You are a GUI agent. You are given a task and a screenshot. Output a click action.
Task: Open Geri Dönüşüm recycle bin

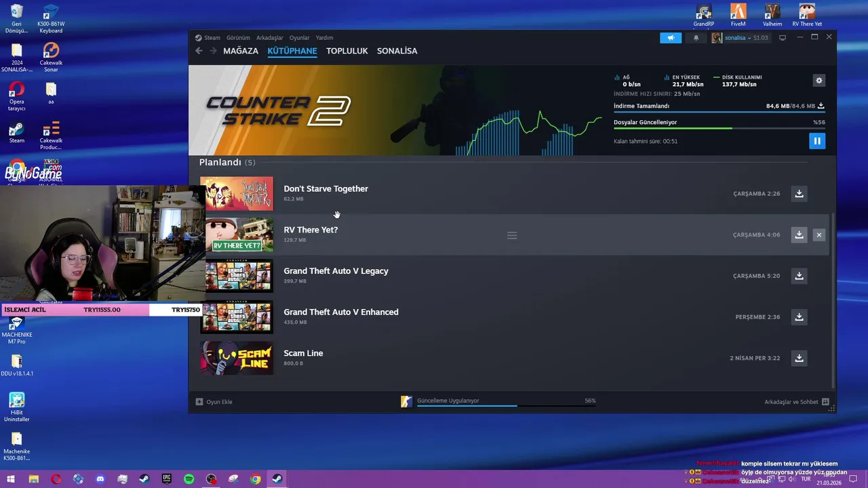pos(17,18)
